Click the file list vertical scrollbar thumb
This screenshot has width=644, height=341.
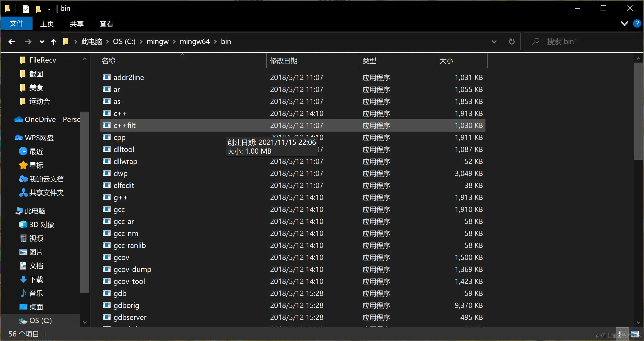click(638, 111)
